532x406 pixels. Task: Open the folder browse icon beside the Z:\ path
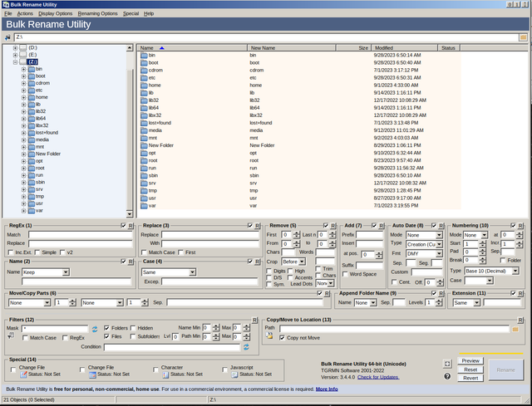(x=523, y=37)
